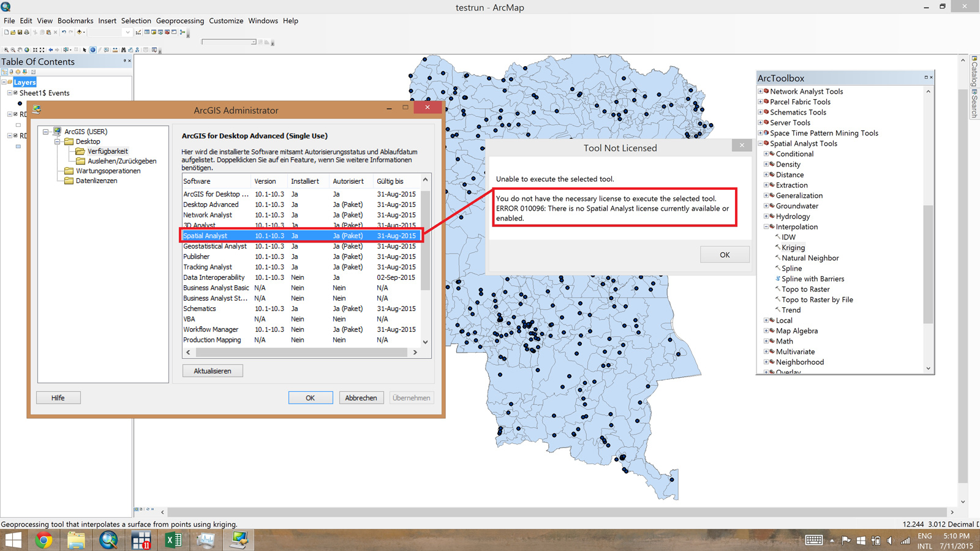Click the software list horizontal scrollbar

point(301,353)
